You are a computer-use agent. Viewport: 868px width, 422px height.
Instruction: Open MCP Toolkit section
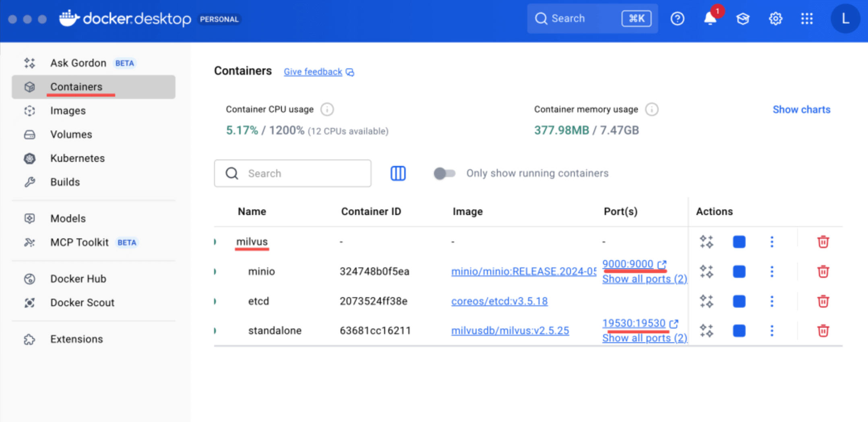tap(93, 242)
